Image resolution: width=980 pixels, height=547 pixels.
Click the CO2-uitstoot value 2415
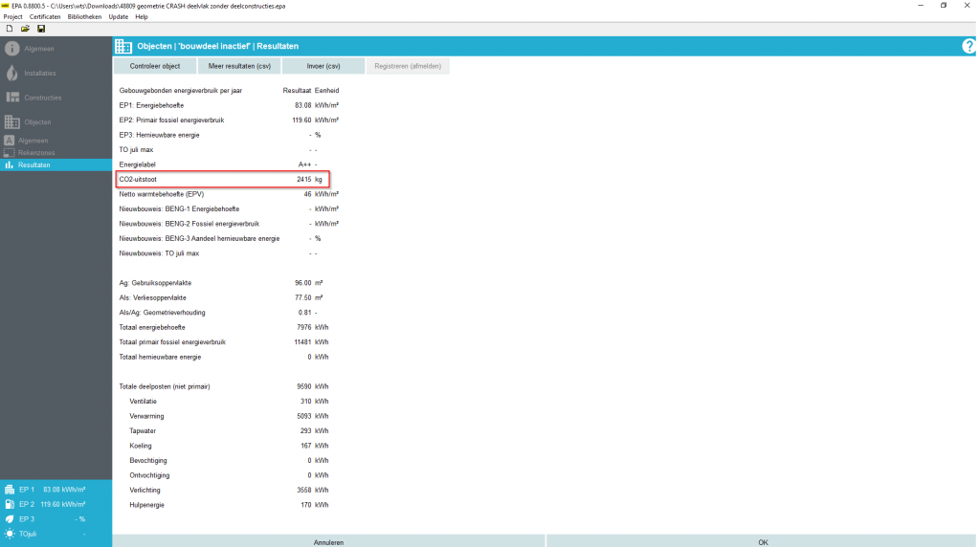pyautogui.click(x=303, y=179)
